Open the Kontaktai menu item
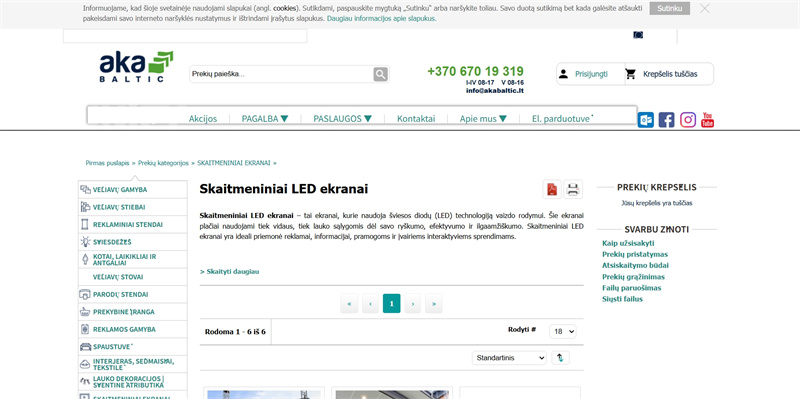 [x=416, y=118]
